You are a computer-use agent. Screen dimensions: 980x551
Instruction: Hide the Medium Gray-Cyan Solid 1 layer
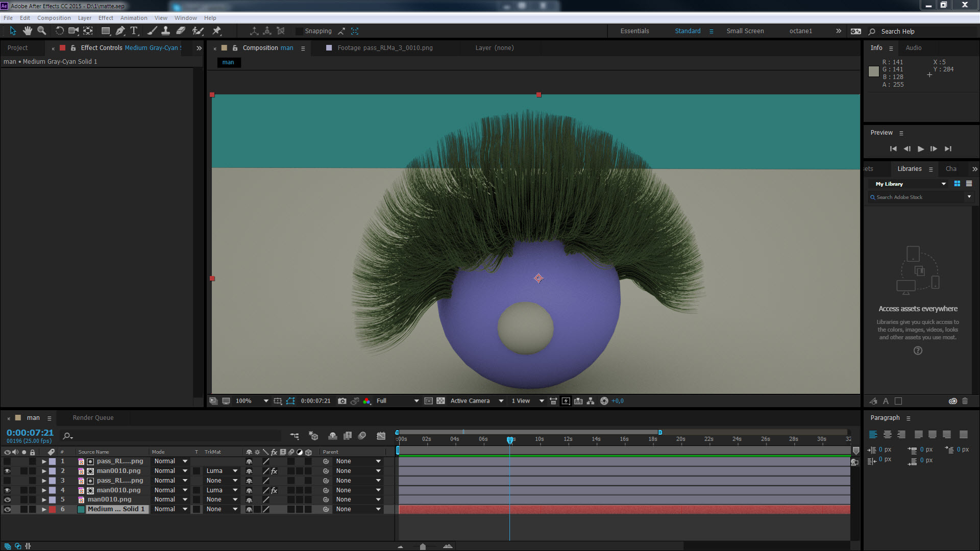point(7,509)
